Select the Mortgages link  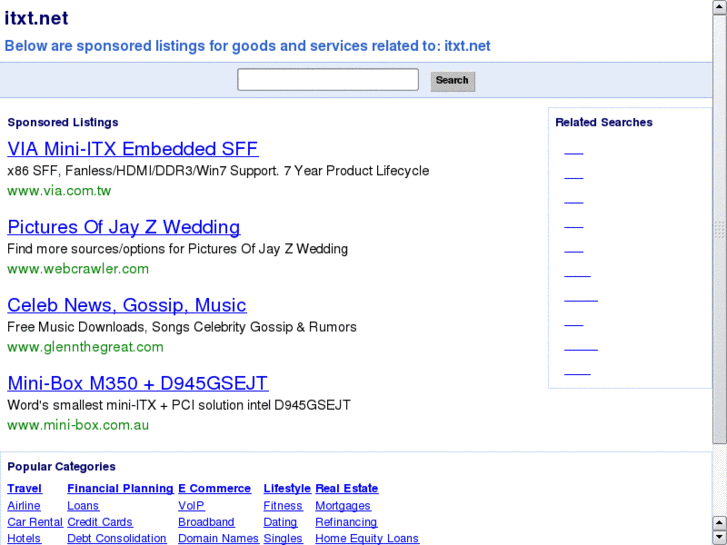click(x=343, y=506)
